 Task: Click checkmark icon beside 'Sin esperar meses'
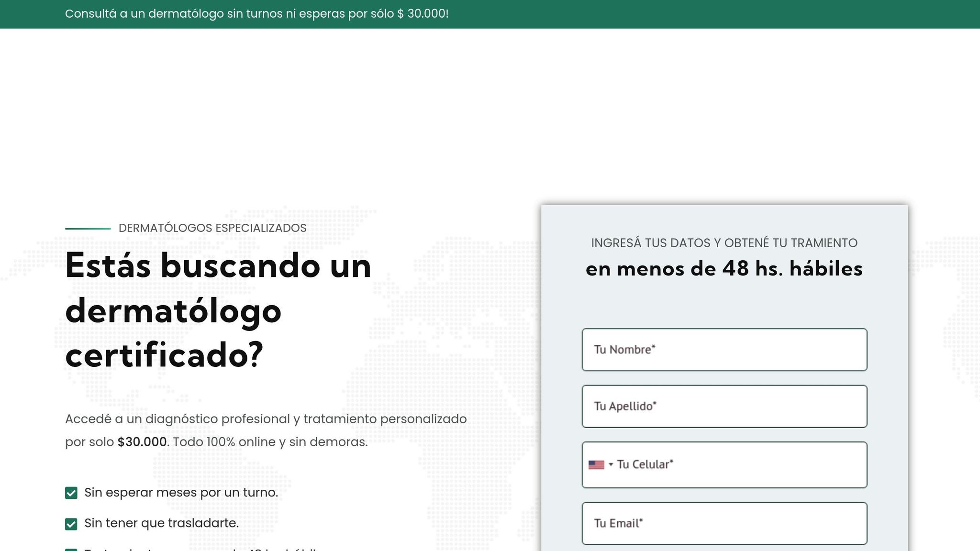tap(71, 493)
